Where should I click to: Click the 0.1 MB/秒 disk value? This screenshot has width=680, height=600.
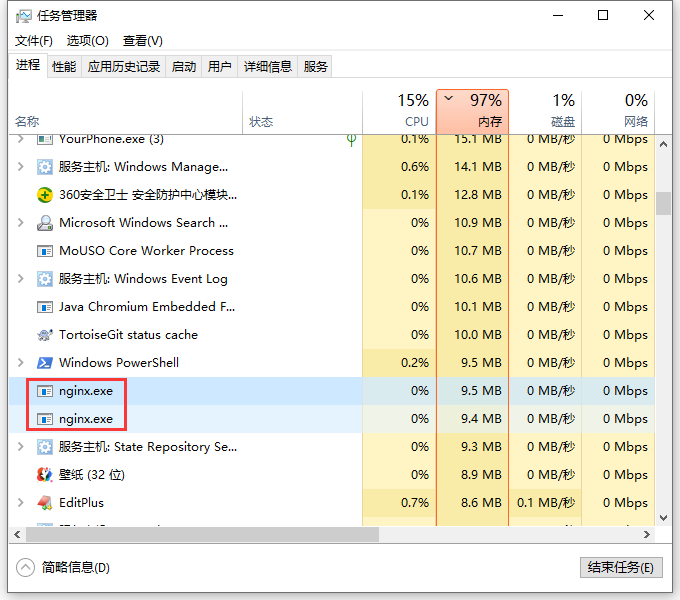click(546, 503)
